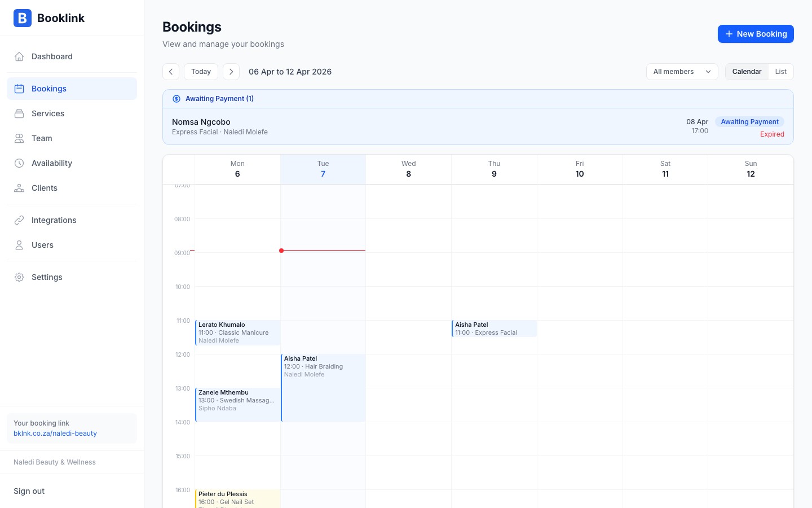Open the Dashboard from the sidebar
The height and width of the screenshot is (508, 812).
pos(19,56)
